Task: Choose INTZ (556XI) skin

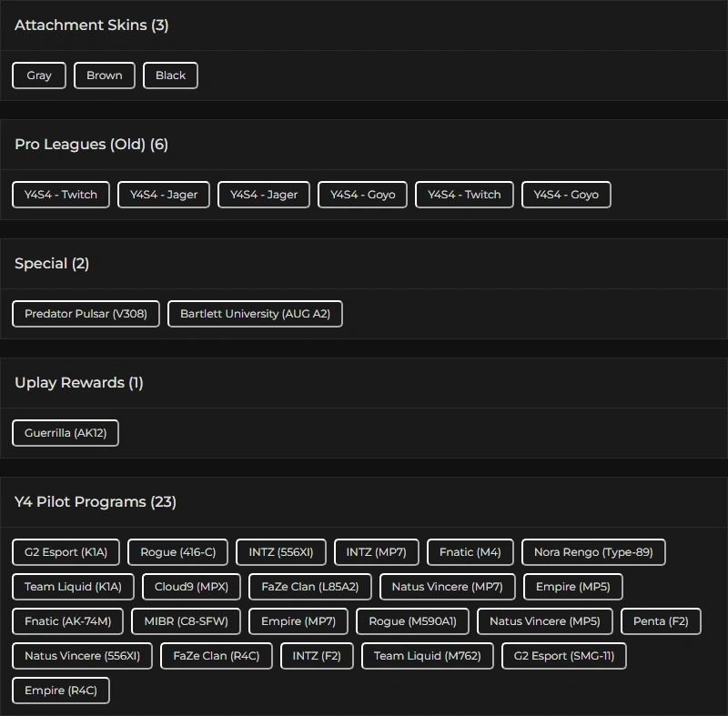Action: click(281, 552)
